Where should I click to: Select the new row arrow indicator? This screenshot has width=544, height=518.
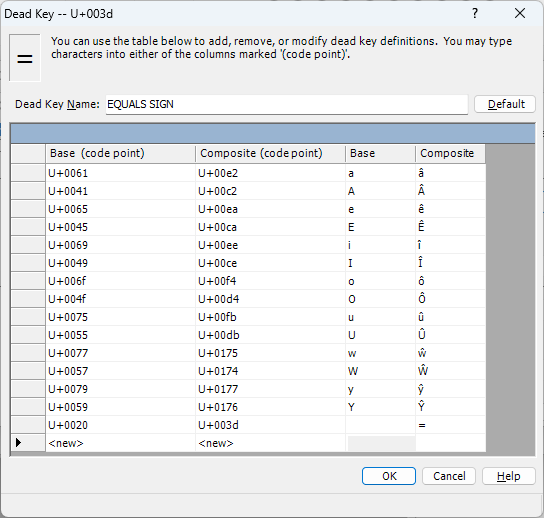[x=18, y=442]
